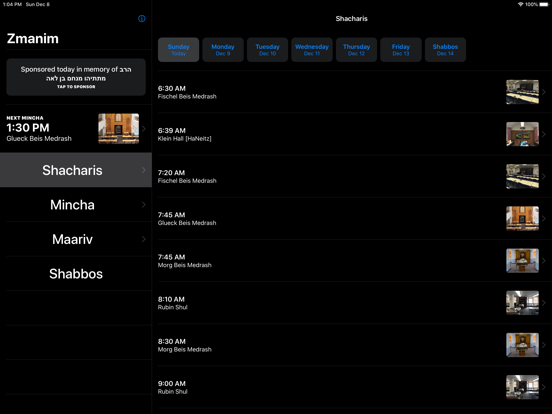The width and height of the screenshot is (552, 414).
Task: Click the Shacharis title at top
Action: click(351, 19)
